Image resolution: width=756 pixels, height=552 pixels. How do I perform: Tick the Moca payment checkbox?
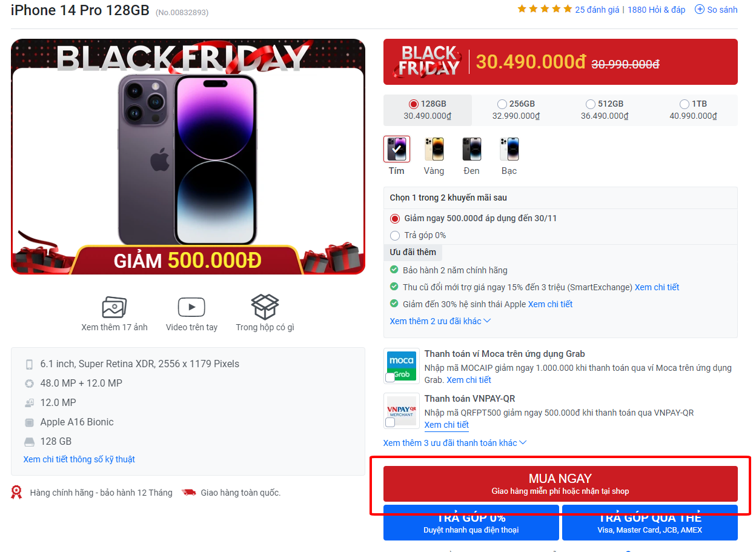[390, 377]
